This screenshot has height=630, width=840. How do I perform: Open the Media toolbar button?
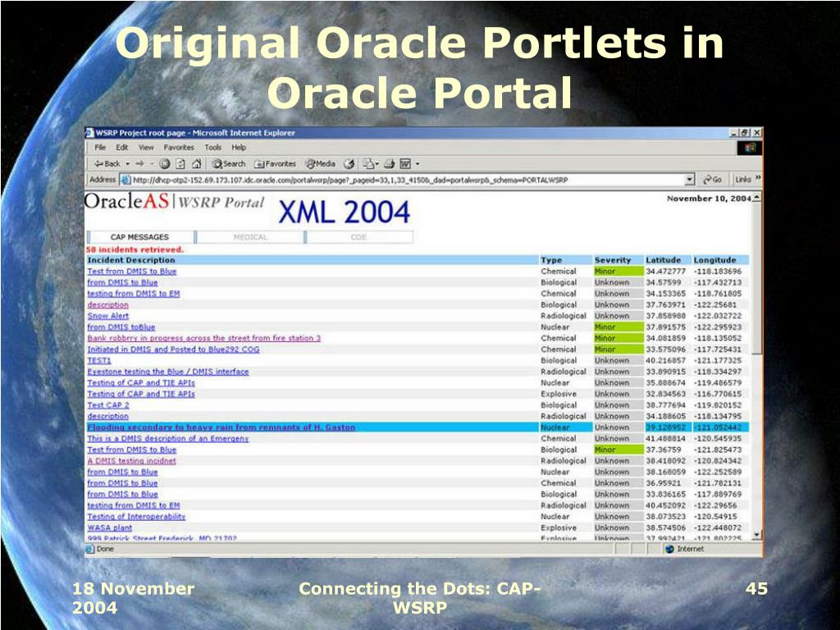click(321, 164)
